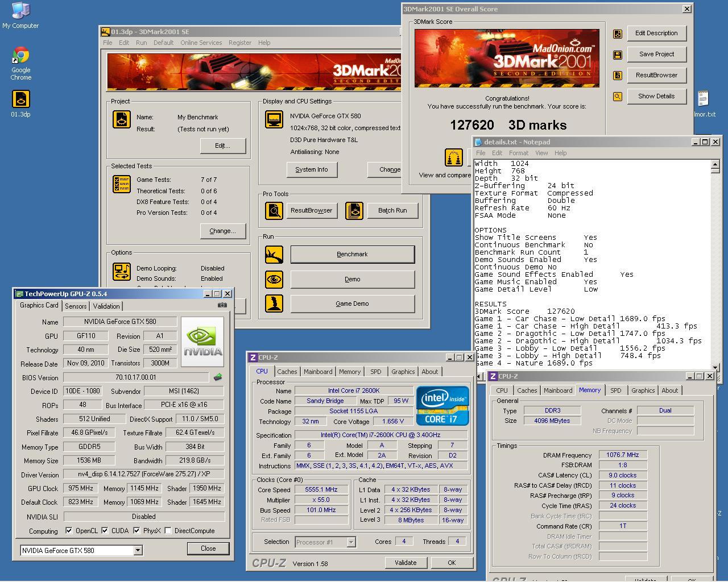
Task: Click the Selected Tests checklist icon
Action: [122, 184]
